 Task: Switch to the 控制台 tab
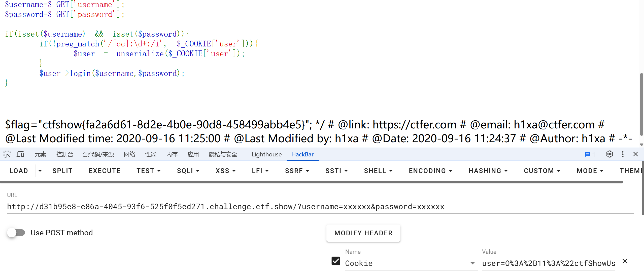(64, 154)
